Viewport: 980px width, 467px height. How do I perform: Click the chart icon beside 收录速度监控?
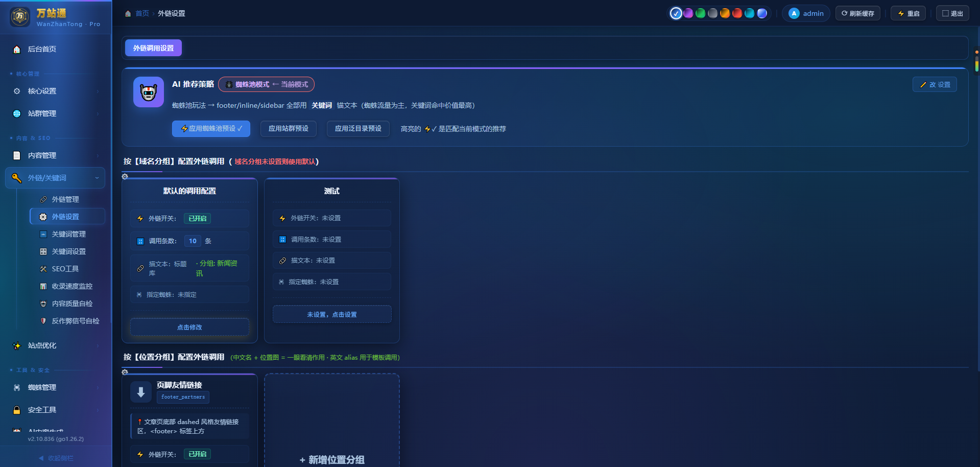point(43,286)
